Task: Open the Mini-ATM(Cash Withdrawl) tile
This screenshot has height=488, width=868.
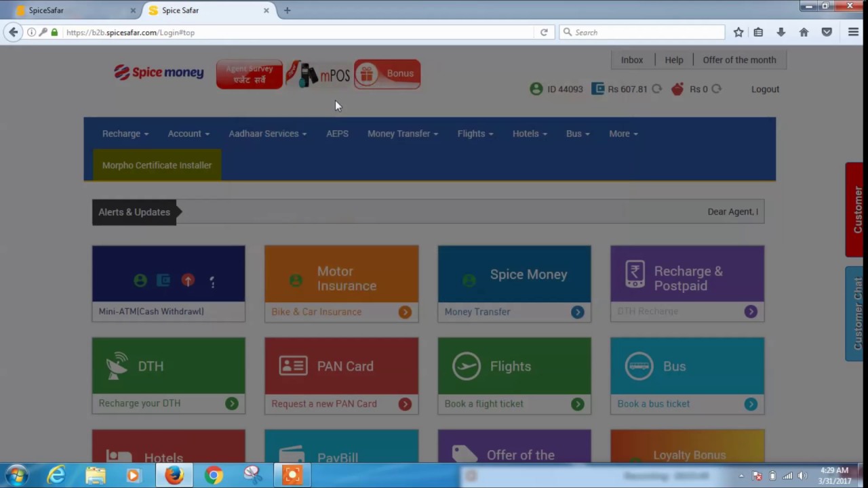Action: point(168,283)
